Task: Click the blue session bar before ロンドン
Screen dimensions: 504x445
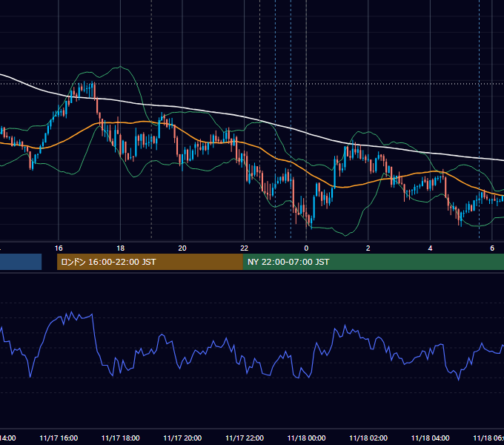Action: (21, 262)
